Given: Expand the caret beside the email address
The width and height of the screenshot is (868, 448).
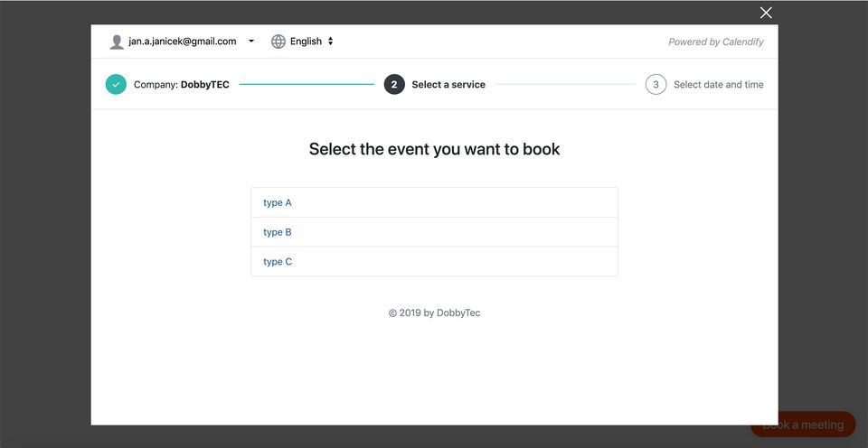Looking at the screenshot, I should click(251, 42).
